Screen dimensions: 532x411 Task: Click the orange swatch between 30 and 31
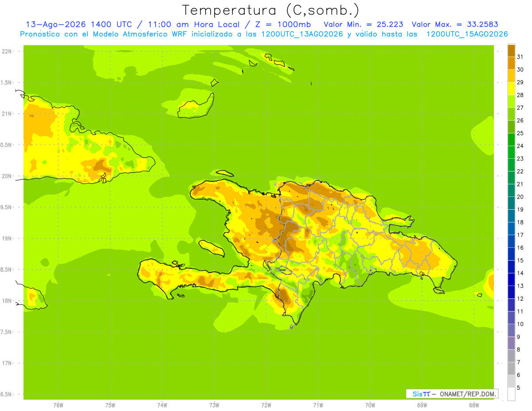[511, 63]
